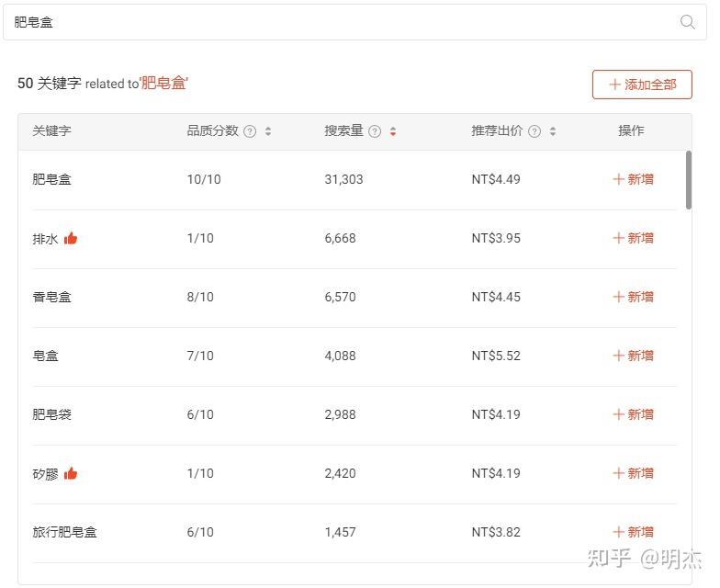Click the keyword list vertical scrollbar
The width and height of the screenshot is (720, 588).
pyautogui.click(x=689, y=180)
